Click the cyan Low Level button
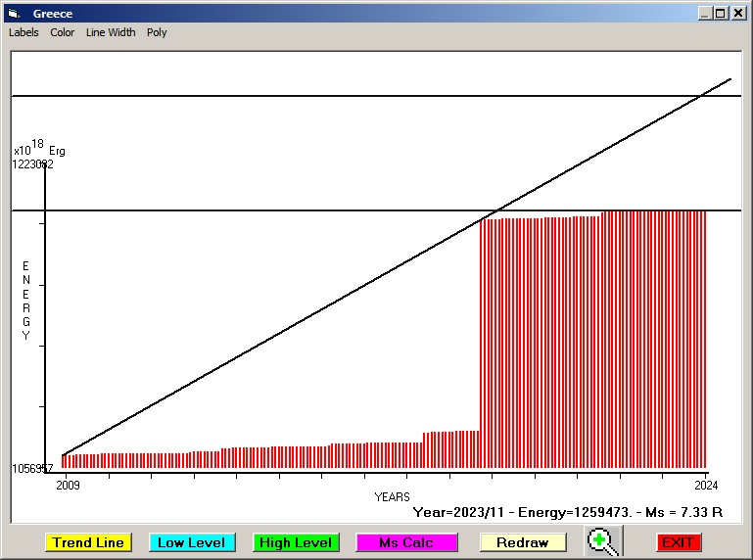Screen dimensions: 753x560 [192, 542]
